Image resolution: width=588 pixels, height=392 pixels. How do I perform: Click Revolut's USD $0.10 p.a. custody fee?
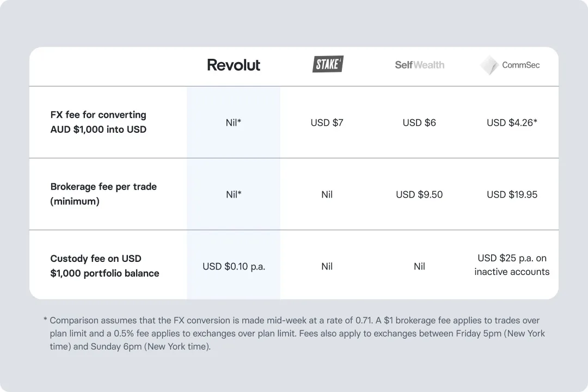click(234, 266)
